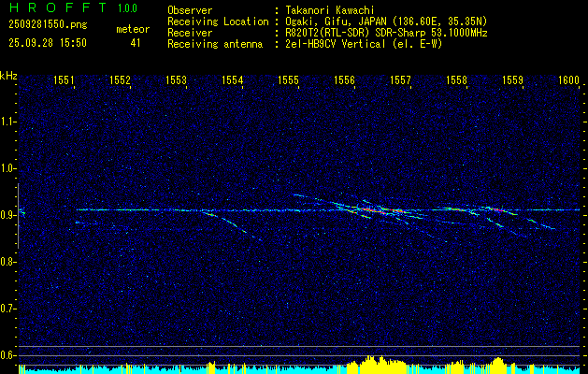The height and width of the screenshot is (374, 588).
Task: Click the grey frequency range bar at left
Action: [18, 216]
